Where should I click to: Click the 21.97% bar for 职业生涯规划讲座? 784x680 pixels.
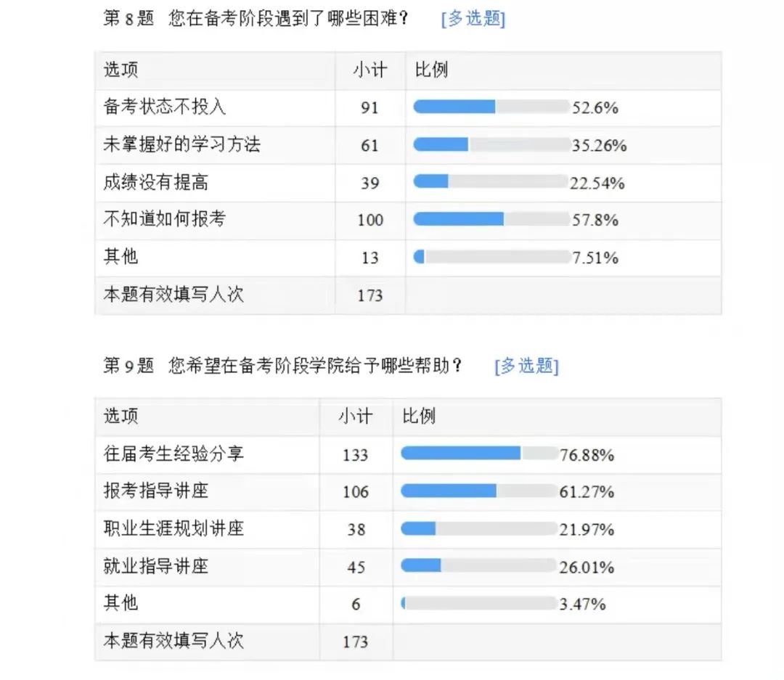[x=479, y=528]
